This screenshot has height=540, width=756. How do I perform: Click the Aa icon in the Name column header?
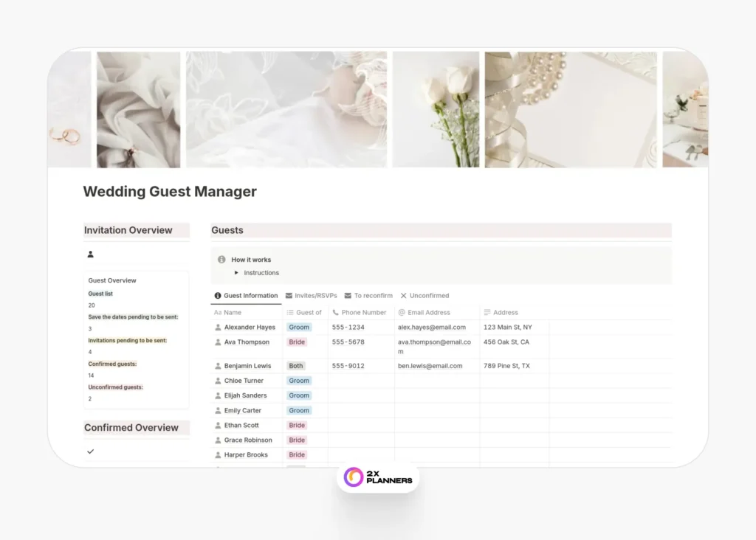tap(217, 312)
